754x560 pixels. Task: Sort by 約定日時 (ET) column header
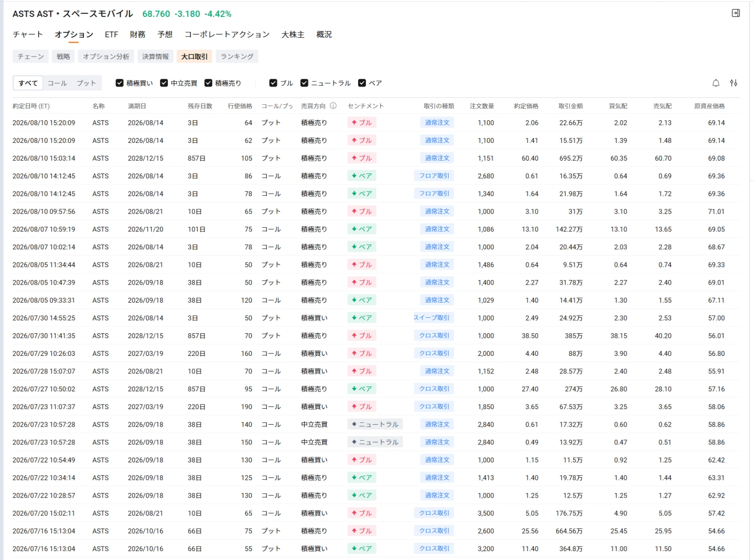click(31, 106)
